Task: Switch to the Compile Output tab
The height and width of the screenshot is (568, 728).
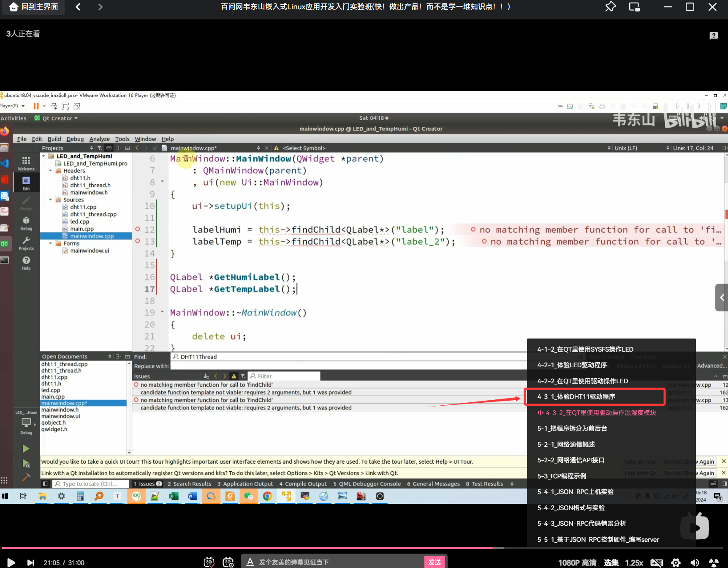Action: [x=303, y=484]
